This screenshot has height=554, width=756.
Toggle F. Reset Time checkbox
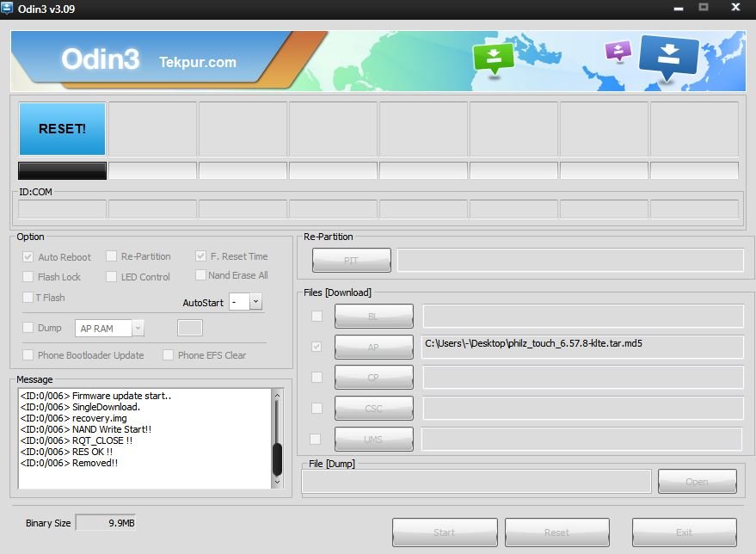coord(200,256)
